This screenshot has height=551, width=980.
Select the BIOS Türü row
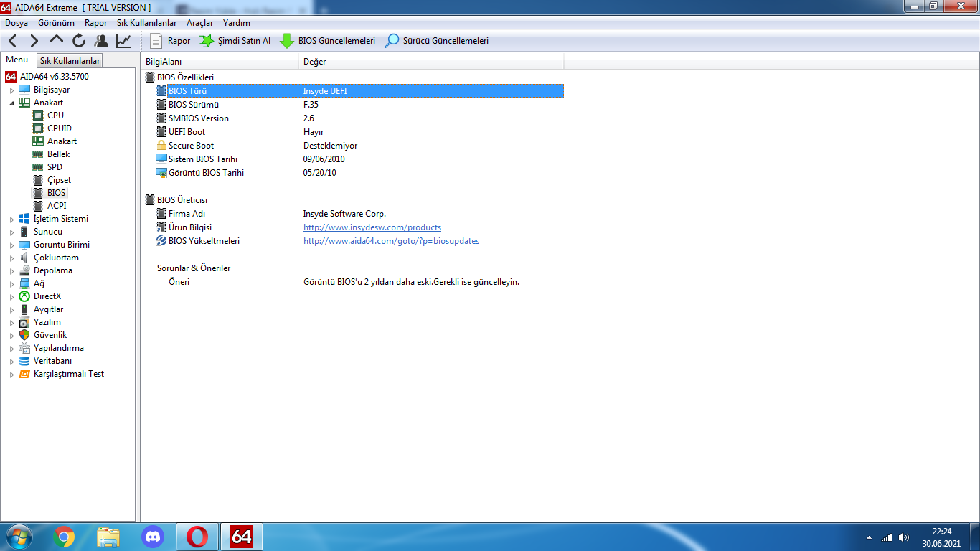tap(359, 91)
